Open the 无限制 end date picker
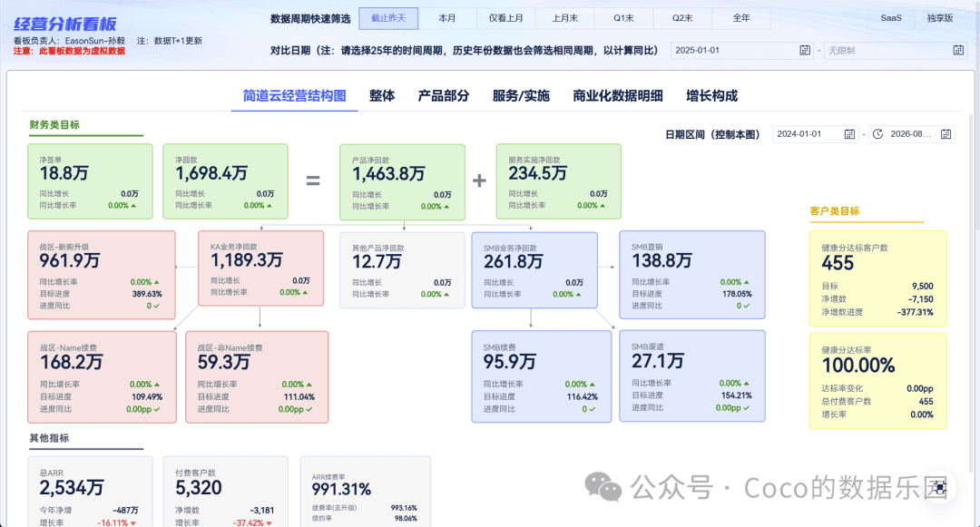The image size is (980, 527). tap(895, 50)
